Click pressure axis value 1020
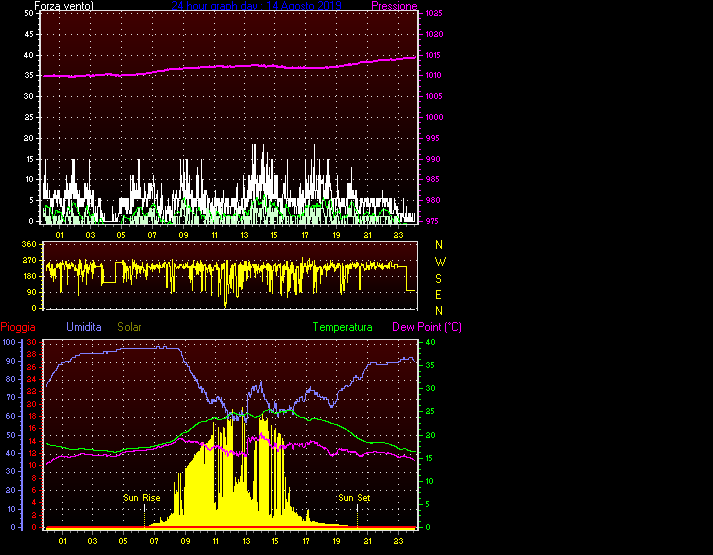This screenshot has width=713, height=555. point(434,34)
